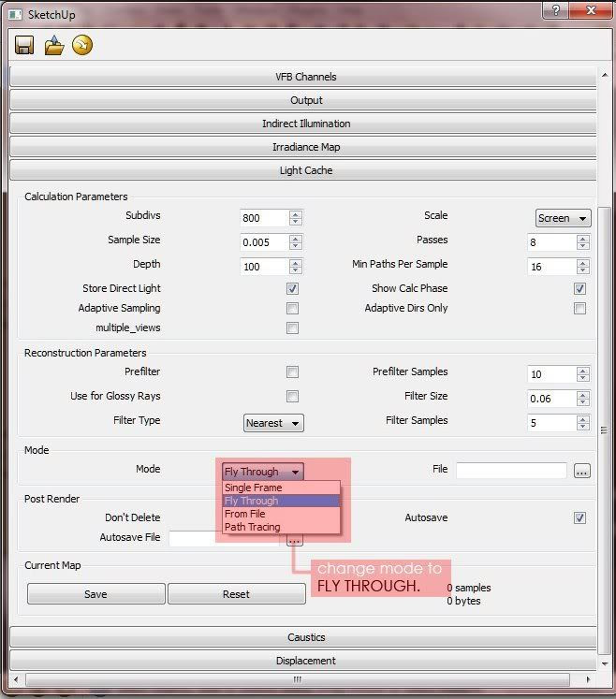Click the Post Render group label

point(51,499)
